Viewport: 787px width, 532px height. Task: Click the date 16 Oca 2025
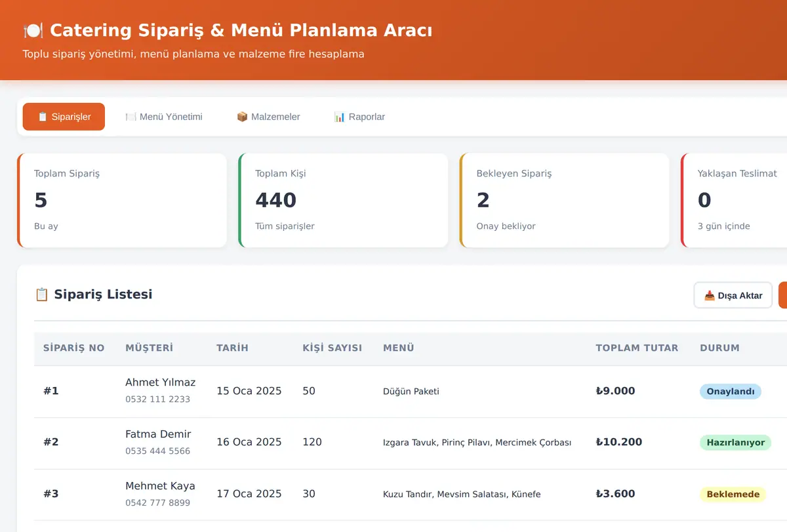point(249,442)
